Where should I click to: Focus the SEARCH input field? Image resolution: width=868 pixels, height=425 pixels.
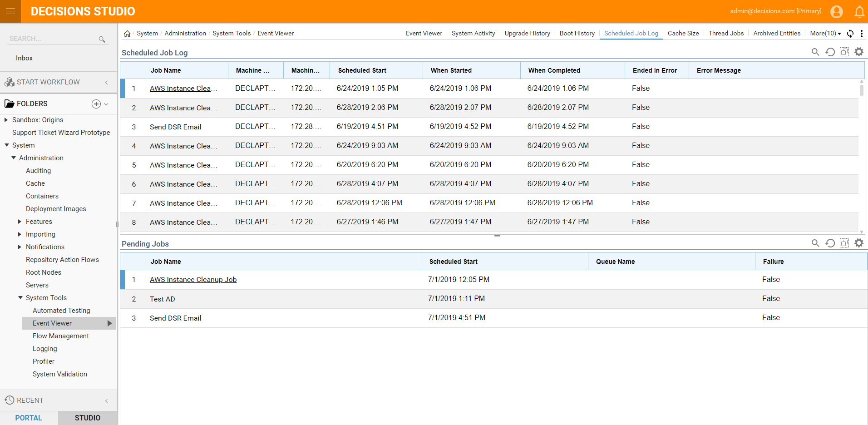click(x=52, y=39)
